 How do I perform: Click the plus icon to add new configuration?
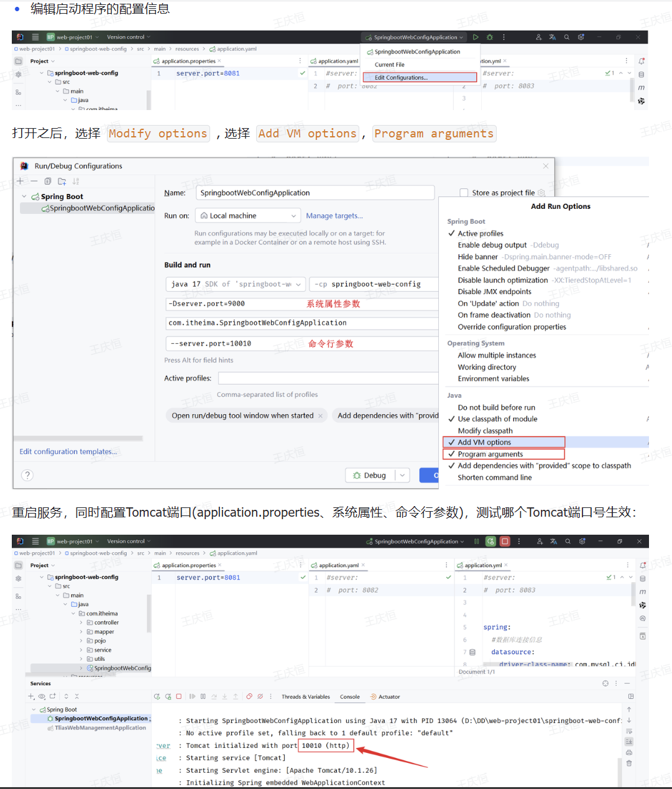20,182
